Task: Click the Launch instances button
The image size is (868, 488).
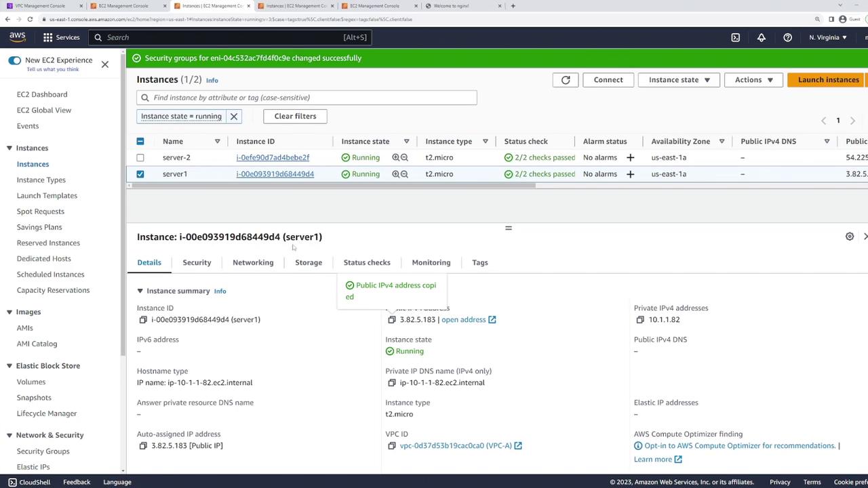Action: coord(828,80)
